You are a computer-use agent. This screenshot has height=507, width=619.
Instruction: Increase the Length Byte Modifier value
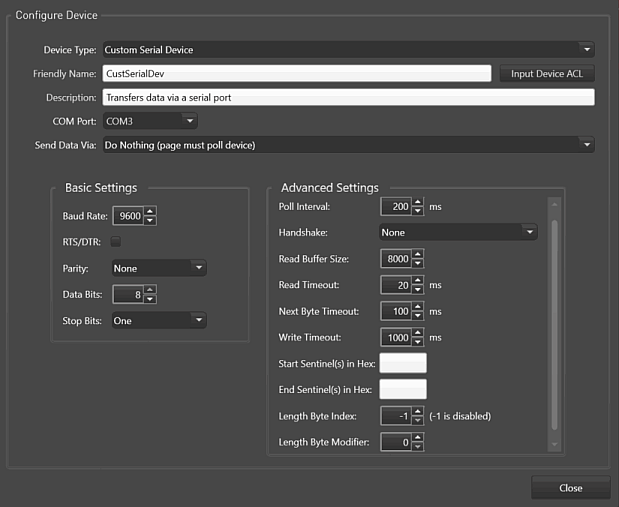point(418,437)
